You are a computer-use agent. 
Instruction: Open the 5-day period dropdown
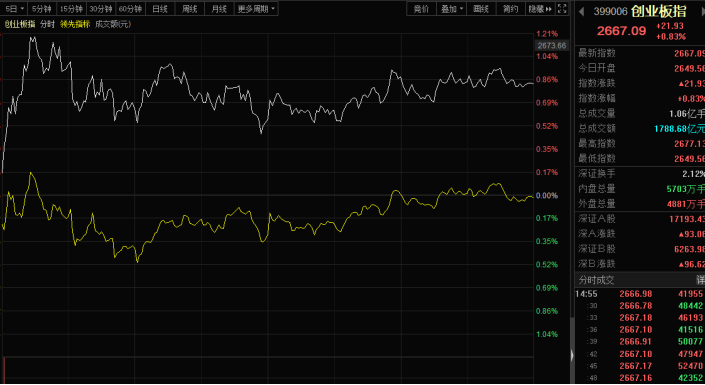click(x=14, y=9)
